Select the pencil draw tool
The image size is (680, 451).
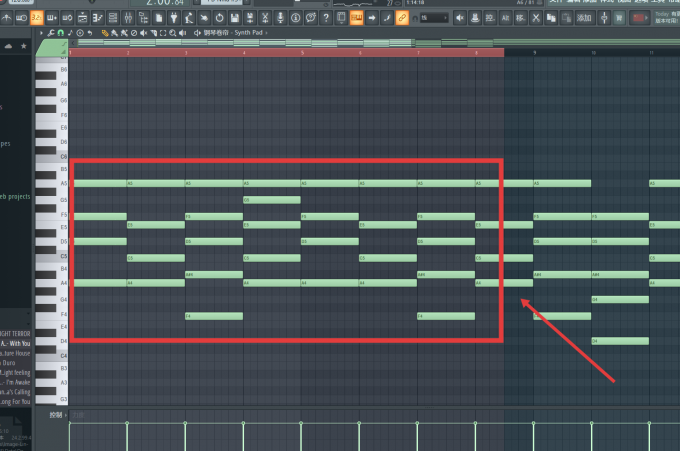pos(105,33)
